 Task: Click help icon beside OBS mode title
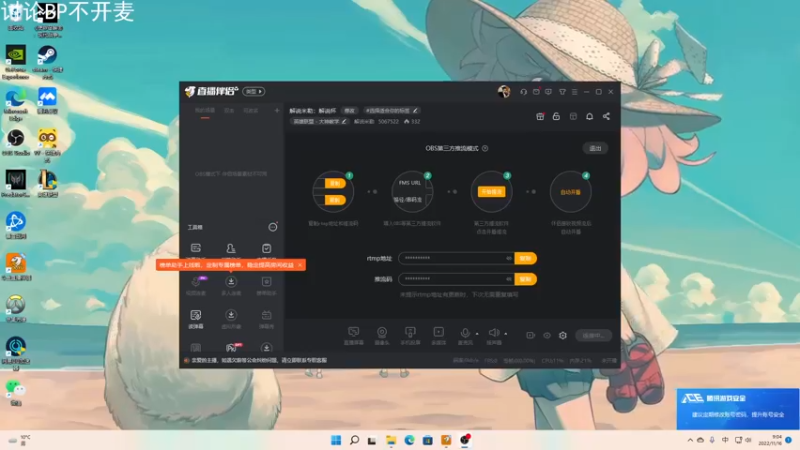[x=485, y=148]
